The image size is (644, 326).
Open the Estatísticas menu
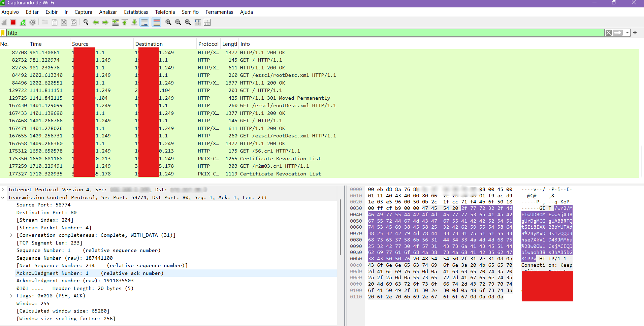tap(136, 12)
